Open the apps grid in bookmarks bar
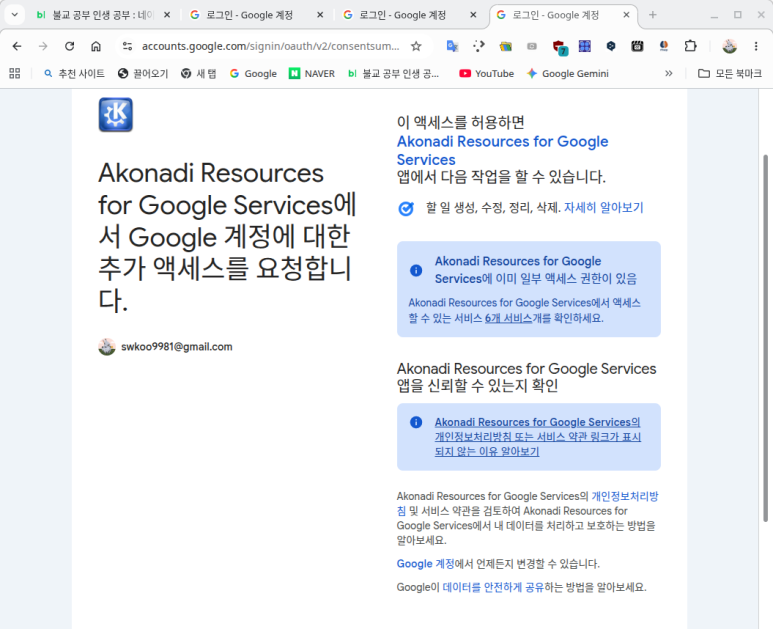 pyautogui.click(x=15, y=73)
